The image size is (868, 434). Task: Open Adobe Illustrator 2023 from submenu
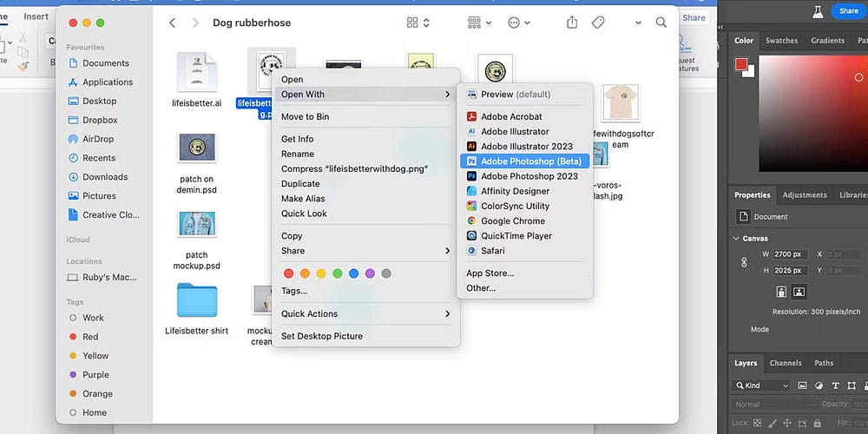coord(526,147)
